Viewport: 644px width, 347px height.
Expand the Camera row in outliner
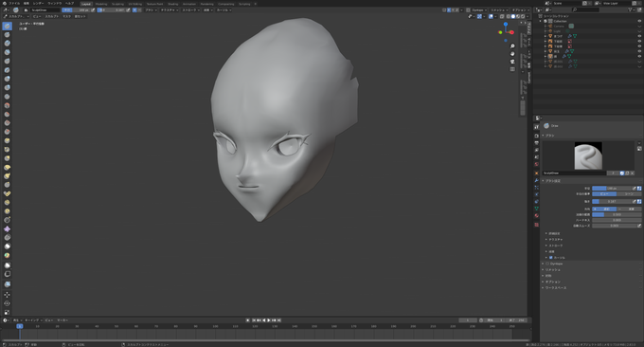point(546,27)
